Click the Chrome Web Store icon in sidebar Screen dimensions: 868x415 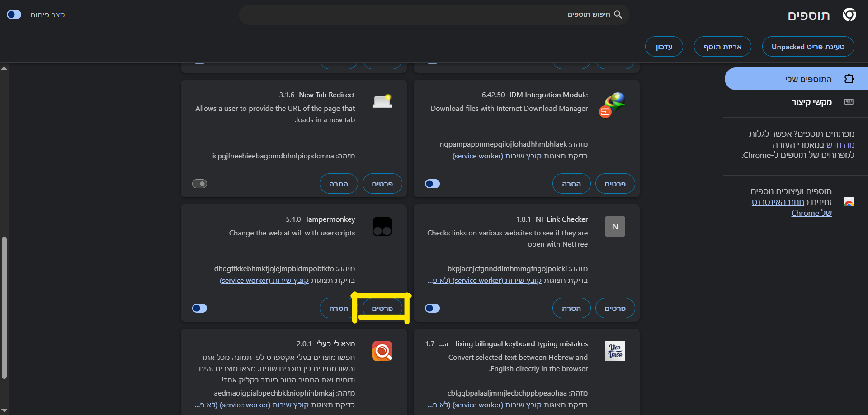coord(849,202)
